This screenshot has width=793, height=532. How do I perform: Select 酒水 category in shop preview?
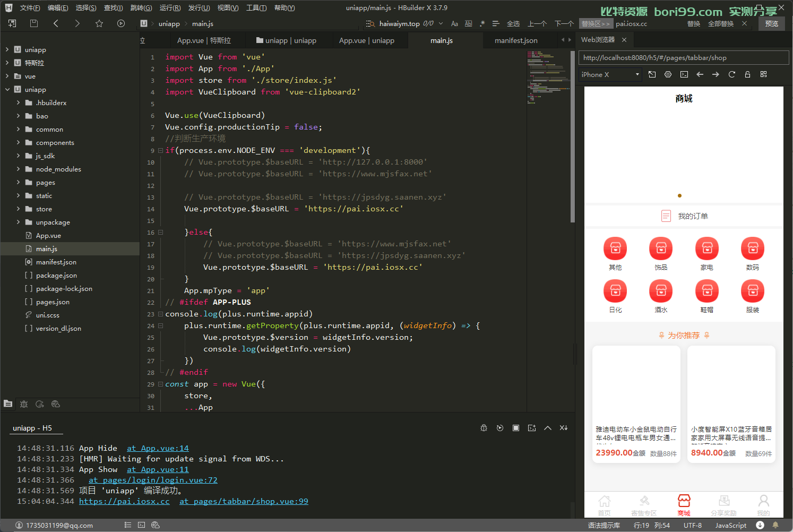pos(661,297)
